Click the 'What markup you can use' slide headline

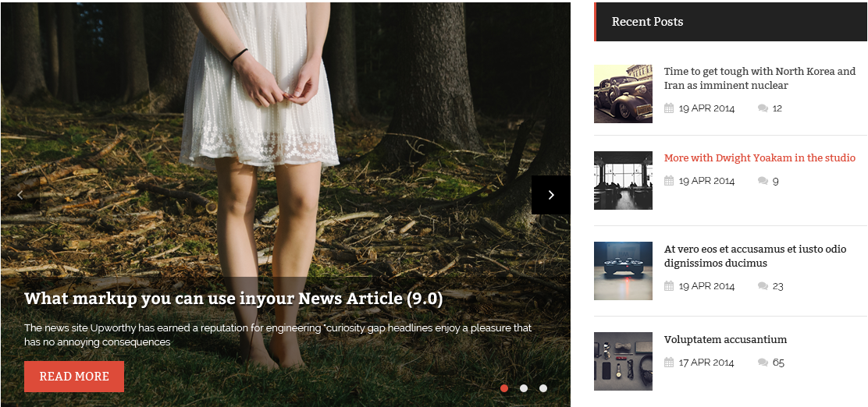coord(233,299)
